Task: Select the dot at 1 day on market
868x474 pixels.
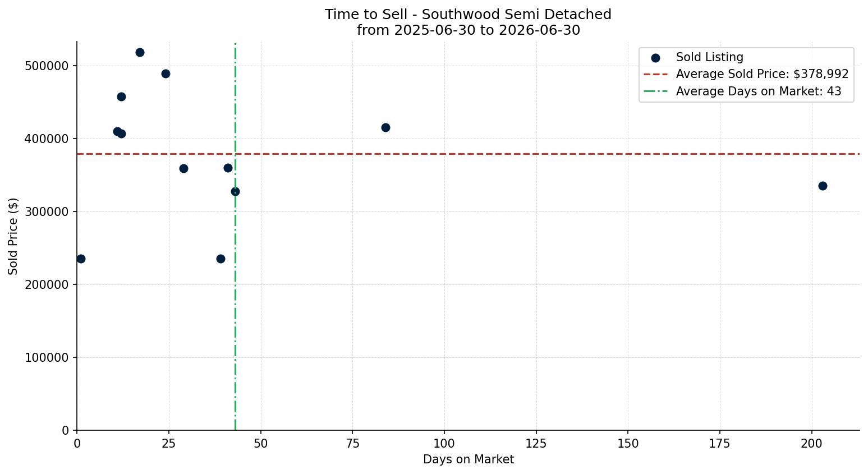Action: click(81, 259)
